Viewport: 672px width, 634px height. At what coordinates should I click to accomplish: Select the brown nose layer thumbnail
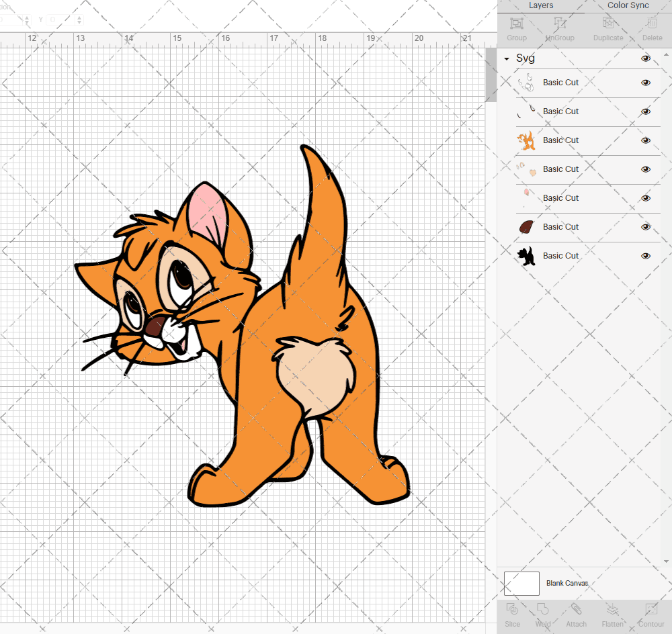click(526, 227)
